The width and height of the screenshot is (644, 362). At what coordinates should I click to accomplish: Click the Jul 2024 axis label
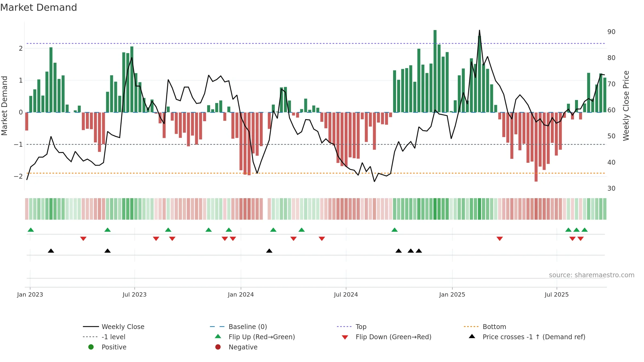(x=346, y=294)
